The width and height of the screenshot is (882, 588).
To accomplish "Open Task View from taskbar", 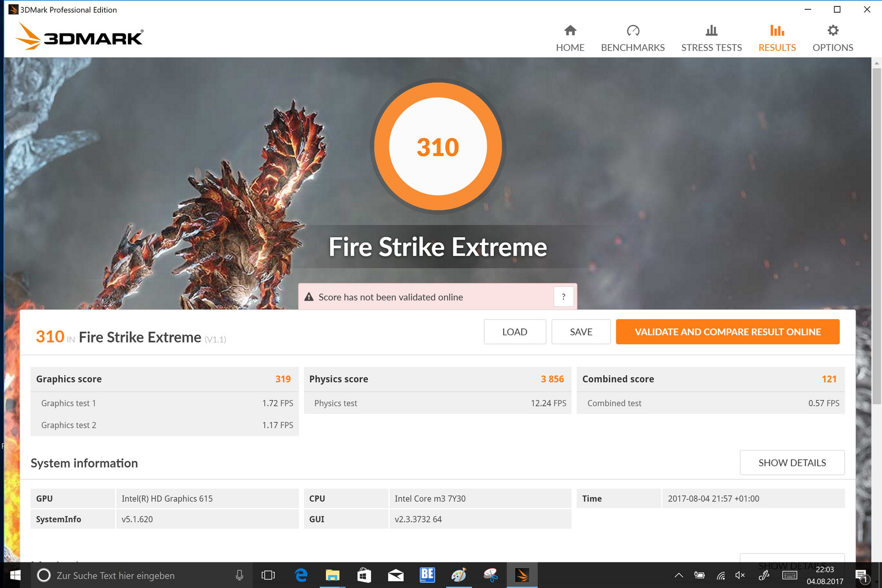I will (x=268, y=575).
